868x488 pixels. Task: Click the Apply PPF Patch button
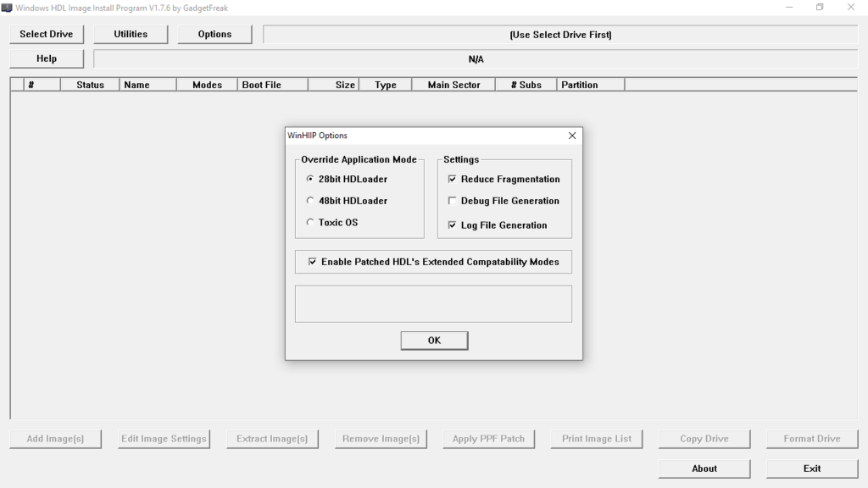click(x=488, y=438)
